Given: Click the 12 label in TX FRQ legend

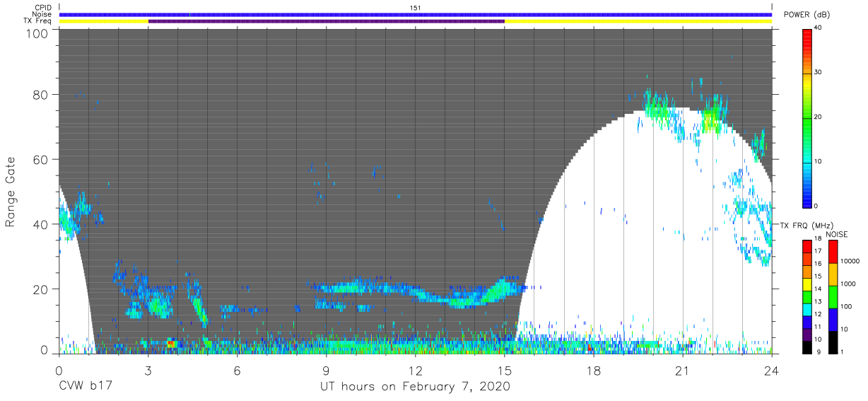Looking at the screenshot, I should tap(818, 315).
